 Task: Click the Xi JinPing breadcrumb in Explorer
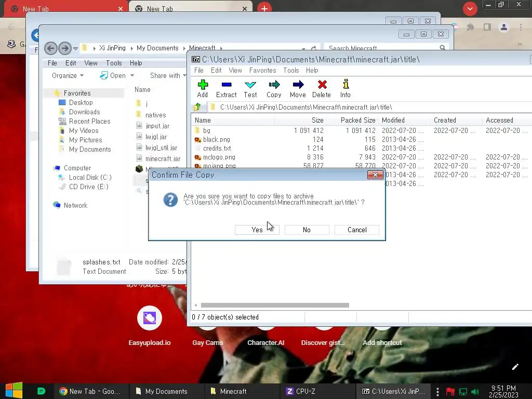point(112,48)
